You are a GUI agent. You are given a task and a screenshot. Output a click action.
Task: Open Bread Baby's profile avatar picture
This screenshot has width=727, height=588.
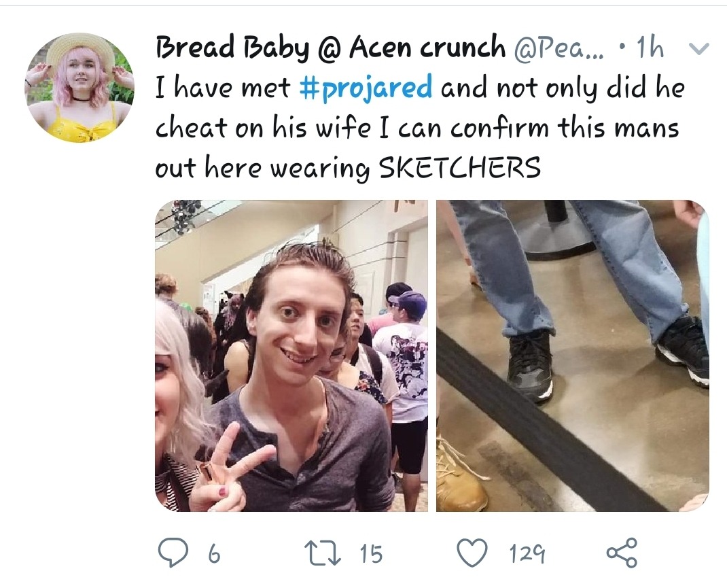coord(79,88)
